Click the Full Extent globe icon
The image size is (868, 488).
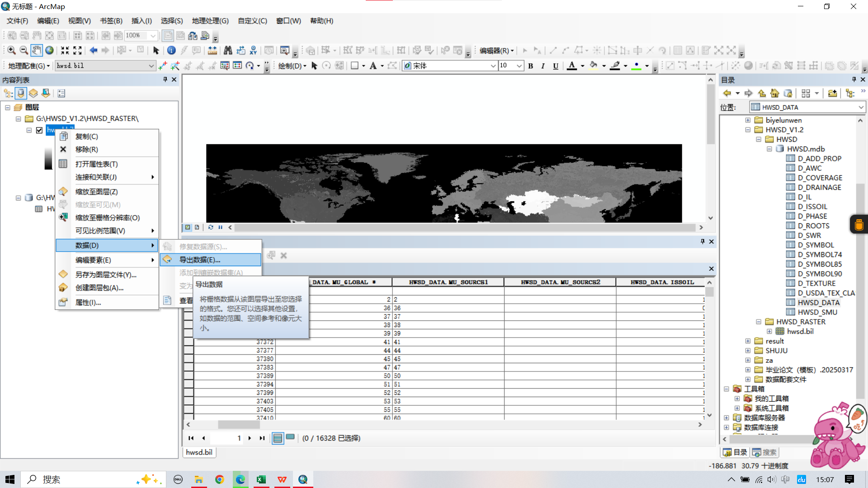[49, 50]
